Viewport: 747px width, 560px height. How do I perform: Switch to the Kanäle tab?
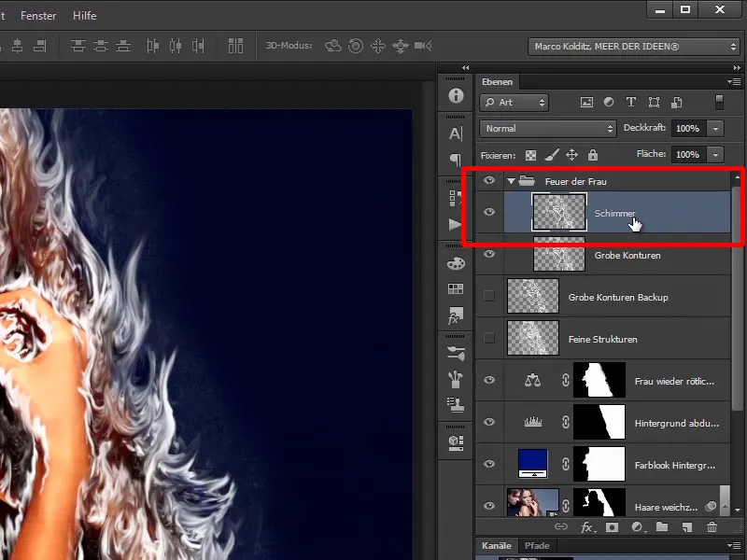click(x=496, y=546)
